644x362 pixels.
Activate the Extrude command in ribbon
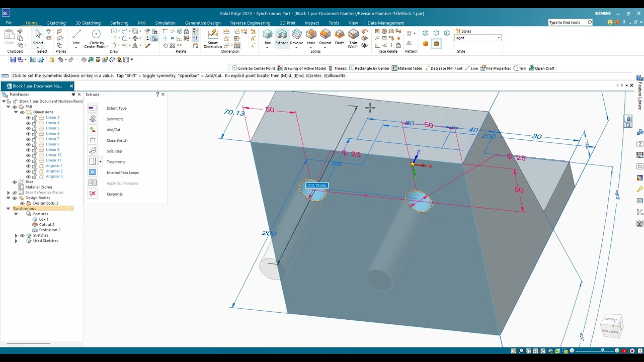282,37
